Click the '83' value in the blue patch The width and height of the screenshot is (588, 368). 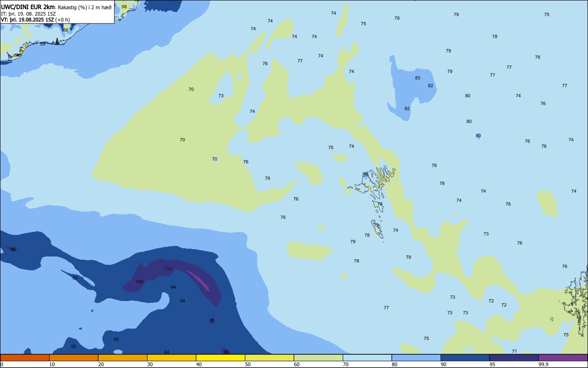pyautogui.click(x=418, y=78)
